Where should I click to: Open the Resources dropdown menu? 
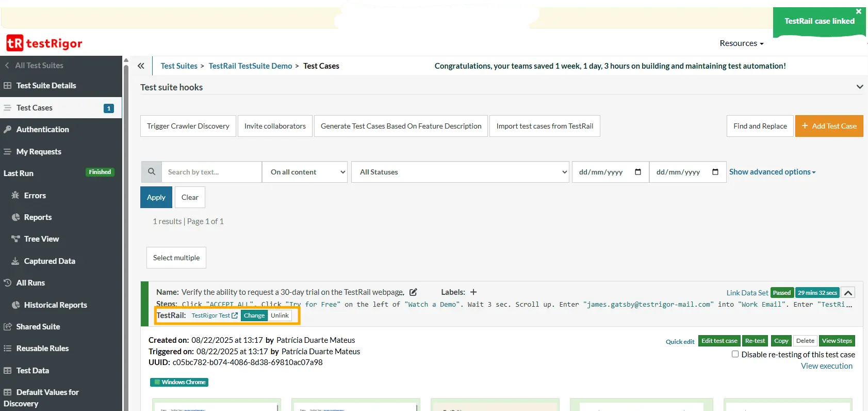pyautogui.click(x=741, y=43)
